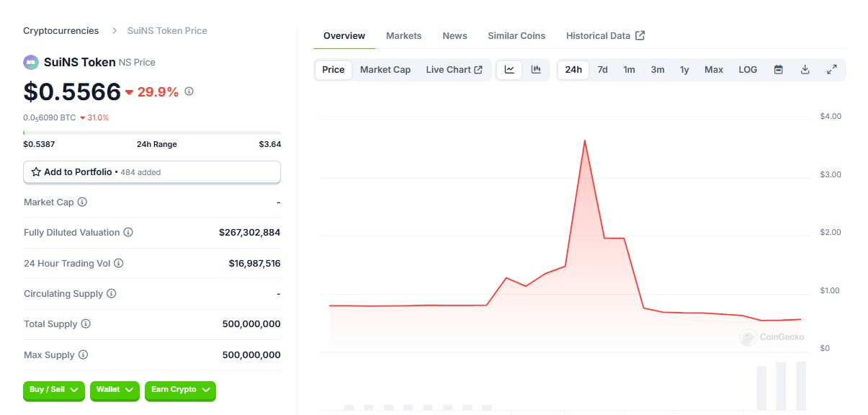
Task: Toggle LOG scale on chart
Action: coord(748,70)
